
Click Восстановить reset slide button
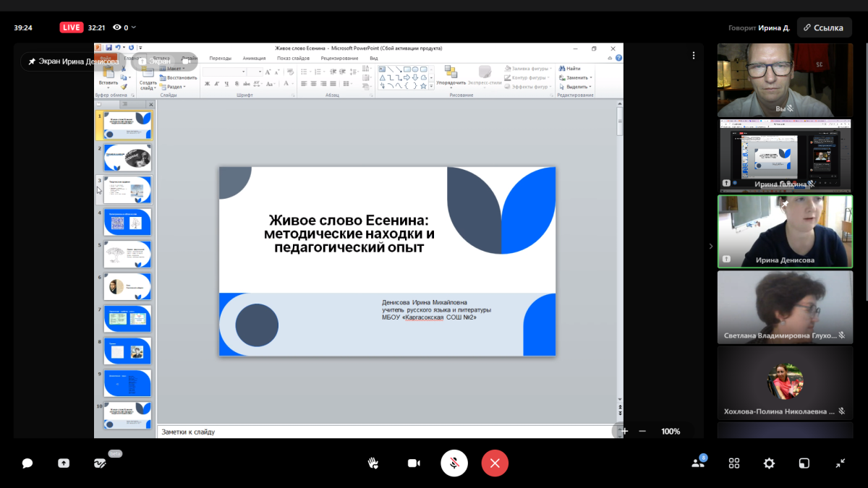click(x=178, y=77)
